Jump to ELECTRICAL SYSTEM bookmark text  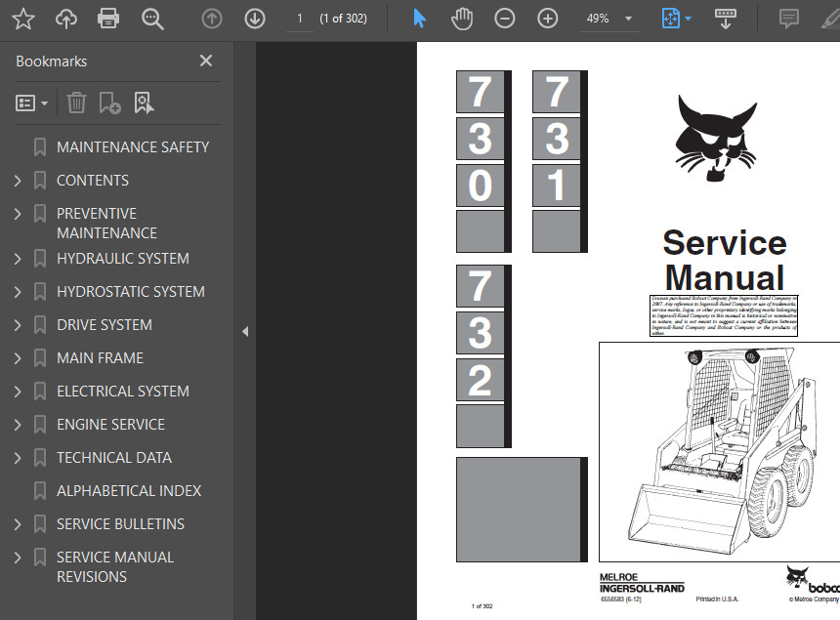tap(123, 392)
